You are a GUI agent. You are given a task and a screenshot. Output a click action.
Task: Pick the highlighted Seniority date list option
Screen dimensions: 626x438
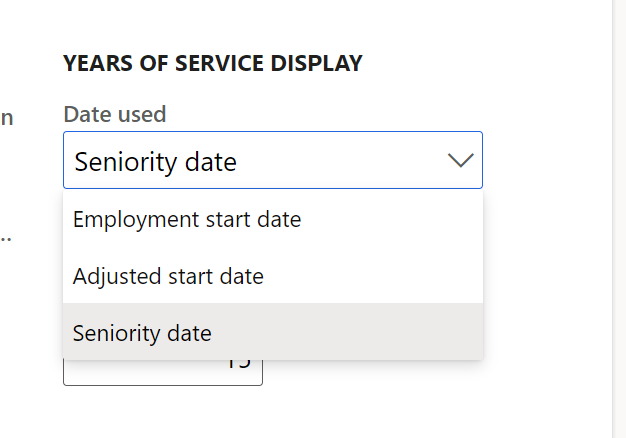click(142, 333)
